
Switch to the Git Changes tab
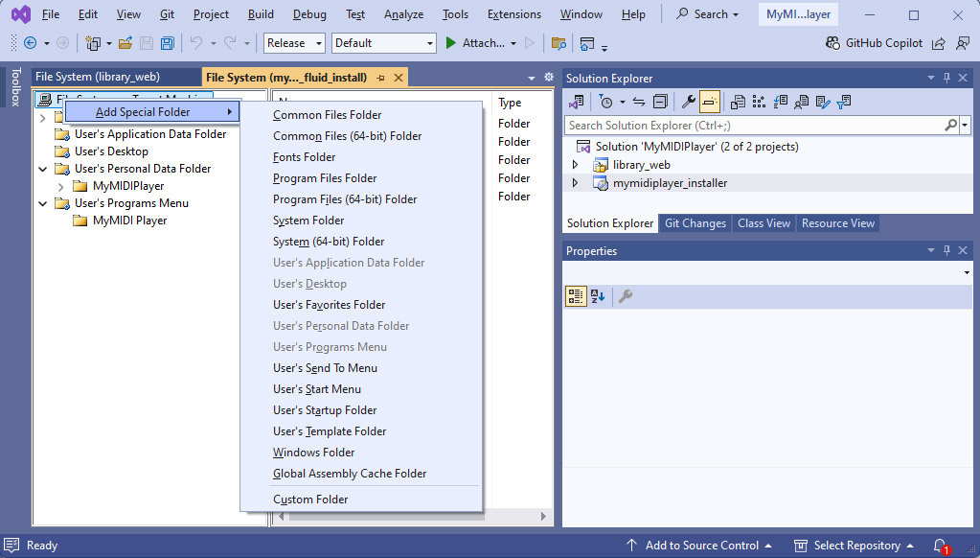[695, 223]
